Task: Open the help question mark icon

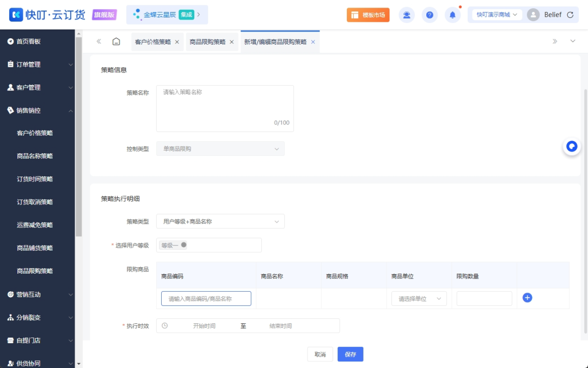Action: tap(430, 15)
